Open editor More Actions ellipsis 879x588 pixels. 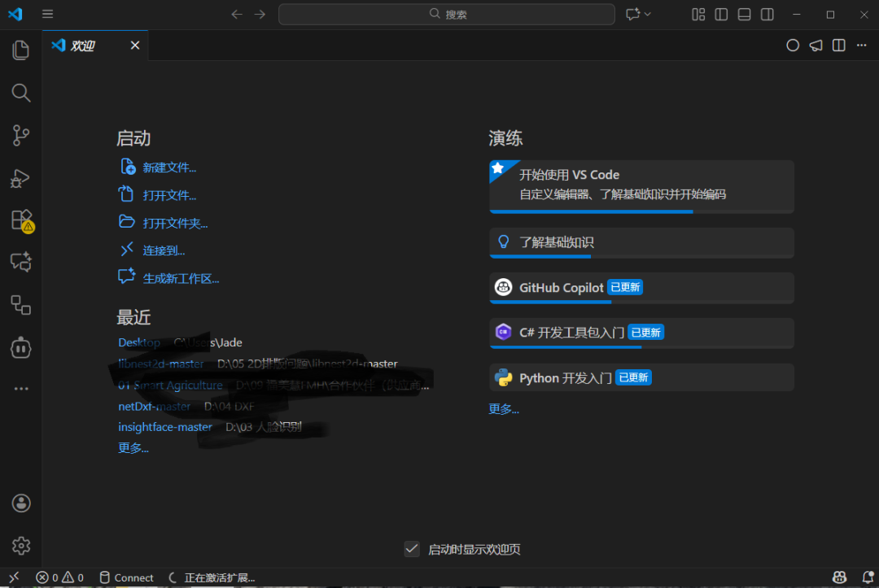click(862, 46)
